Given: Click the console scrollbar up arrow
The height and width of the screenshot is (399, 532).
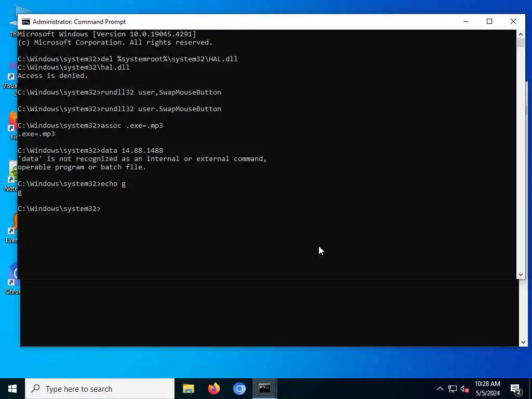Looking at the screenshot, I should pos(521,34).
